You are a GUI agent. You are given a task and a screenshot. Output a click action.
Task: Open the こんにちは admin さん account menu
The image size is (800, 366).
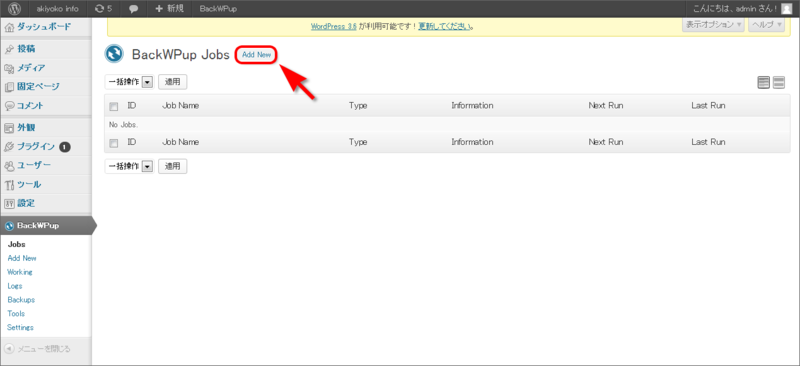[736, 9]
